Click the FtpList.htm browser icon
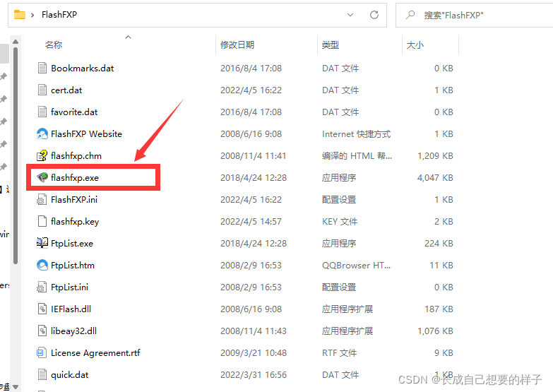This screenshot has height=392, width=553. (x=42, y=265)
